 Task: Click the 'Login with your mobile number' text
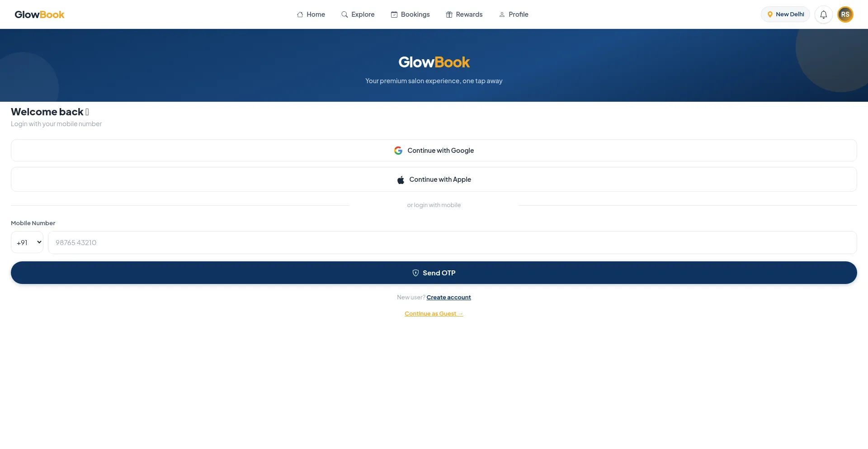[x=56, y=124]
